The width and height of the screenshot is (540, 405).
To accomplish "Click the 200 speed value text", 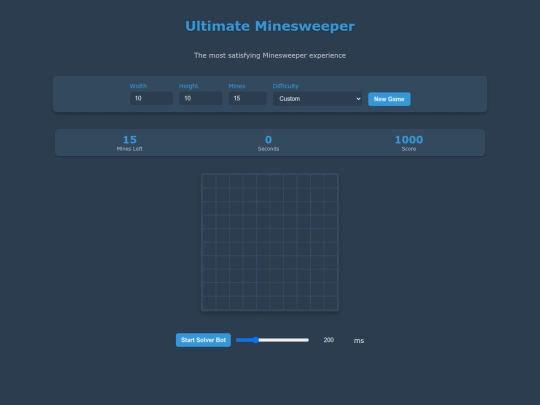I will 329,340.
